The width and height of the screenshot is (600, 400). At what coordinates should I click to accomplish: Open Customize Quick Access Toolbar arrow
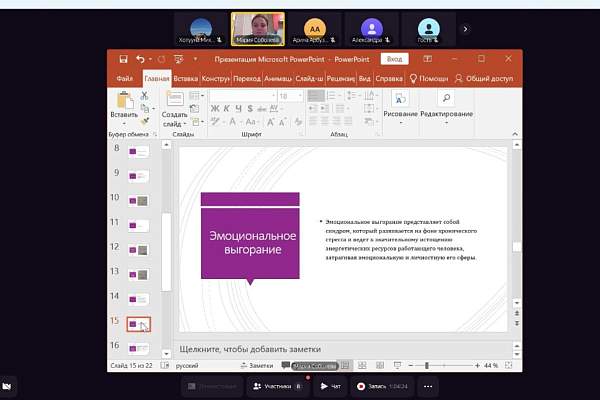click(195, 59)
